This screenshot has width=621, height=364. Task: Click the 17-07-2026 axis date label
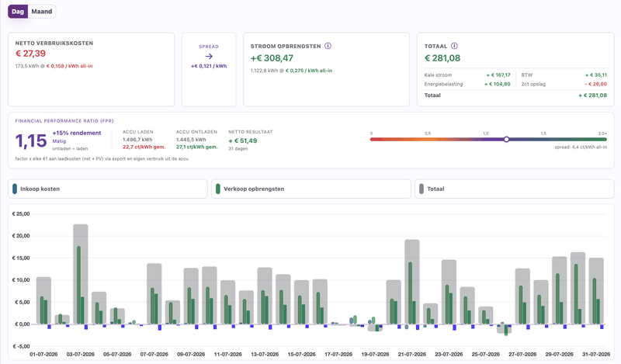click(338, 354)
